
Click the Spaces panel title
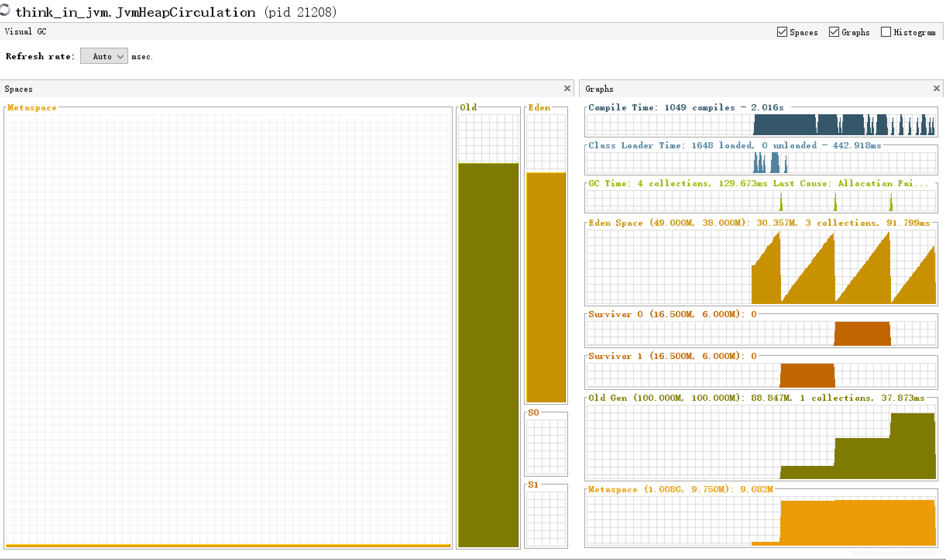[19, 89]
